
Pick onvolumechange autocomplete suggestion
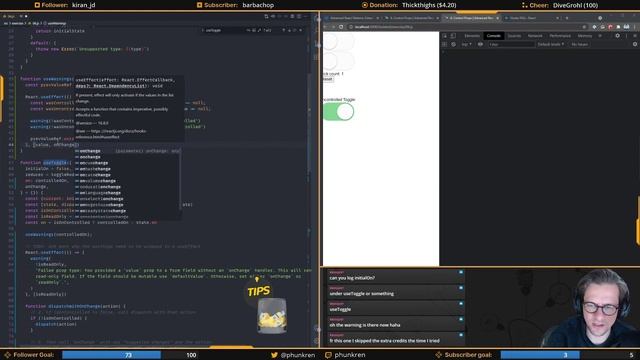tap(127, 181)
